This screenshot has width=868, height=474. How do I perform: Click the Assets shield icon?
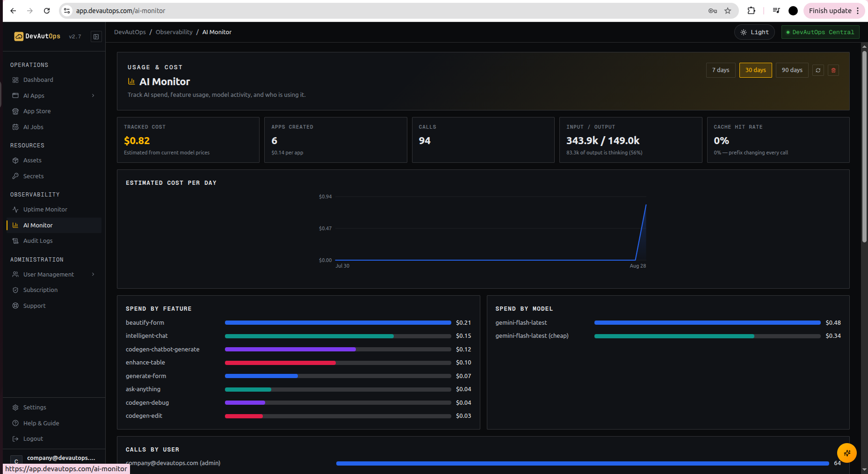15,160
